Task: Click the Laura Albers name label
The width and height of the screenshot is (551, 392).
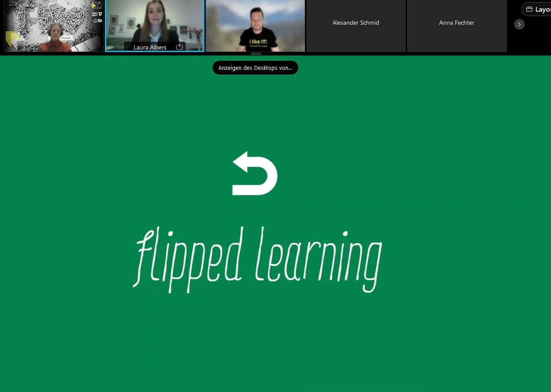Action: pyautogui.click(x=150, y=47)
